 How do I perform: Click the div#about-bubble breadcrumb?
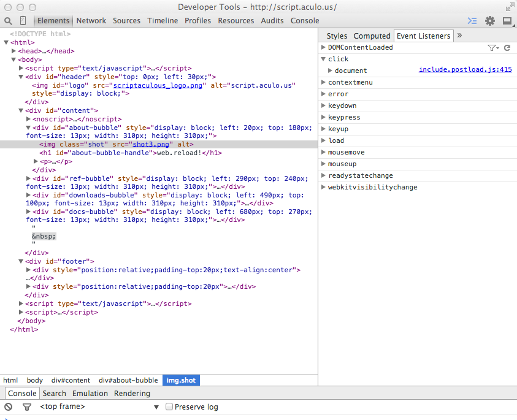[128, 380]
